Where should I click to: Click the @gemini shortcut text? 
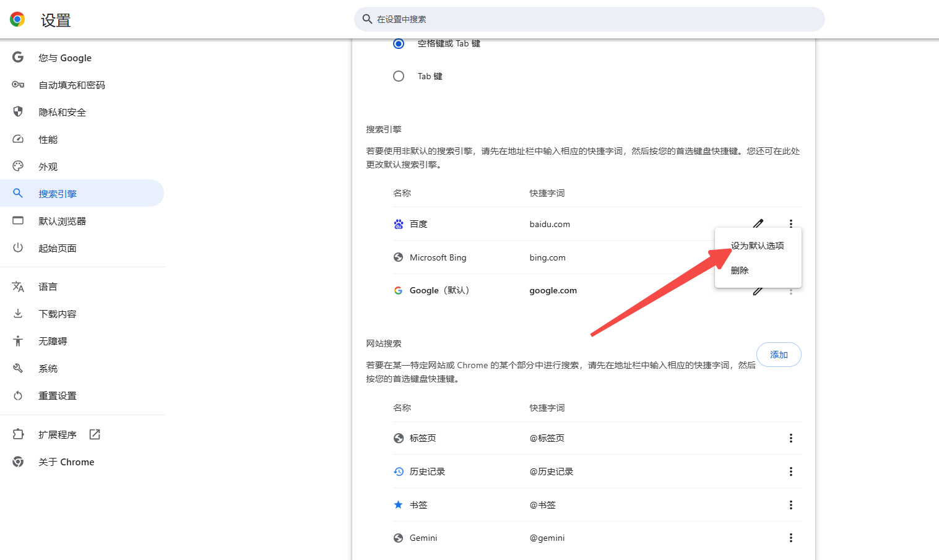[547, 538]
